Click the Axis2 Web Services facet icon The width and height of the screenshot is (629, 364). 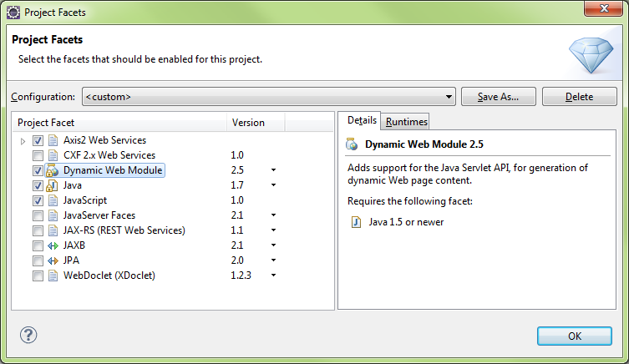[53, 140]
